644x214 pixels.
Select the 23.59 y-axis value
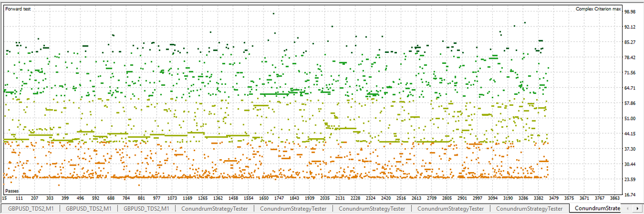[631, 180]
